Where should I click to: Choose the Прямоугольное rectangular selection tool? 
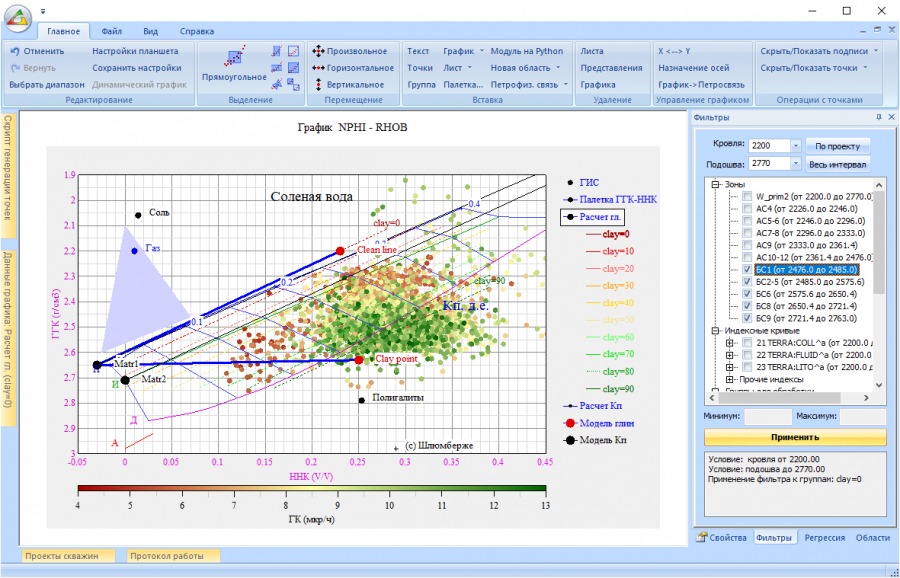[234, 66]
